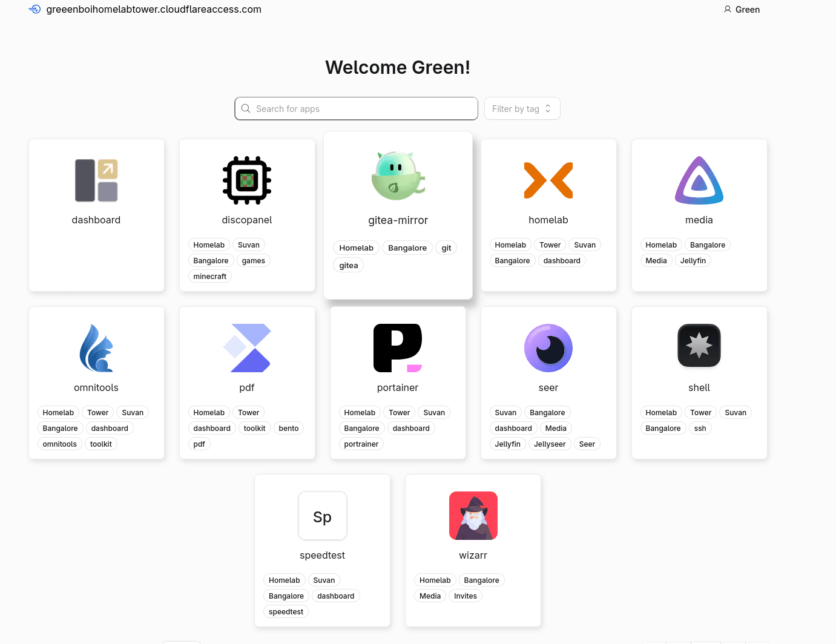Launch the media Jellyfin triangle icon
Image resolution: width=836 pixels, height=644 pixels.
click(699, 180)
